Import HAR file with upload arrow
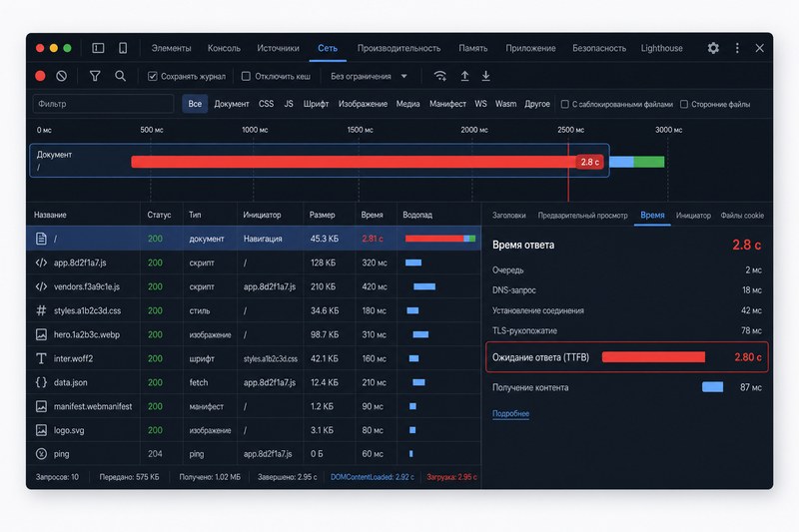This screenshot has width=799, height=532. [x=464, y=76]
